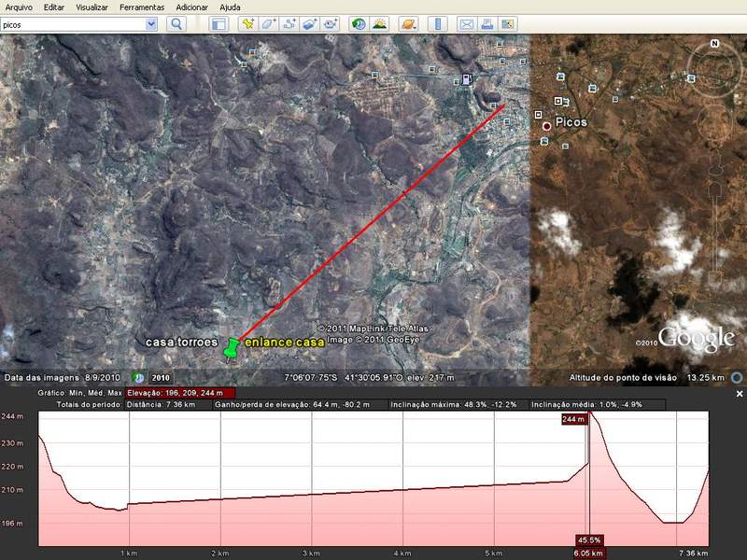Click the compass North 'N' indicator

click(714, 43)
